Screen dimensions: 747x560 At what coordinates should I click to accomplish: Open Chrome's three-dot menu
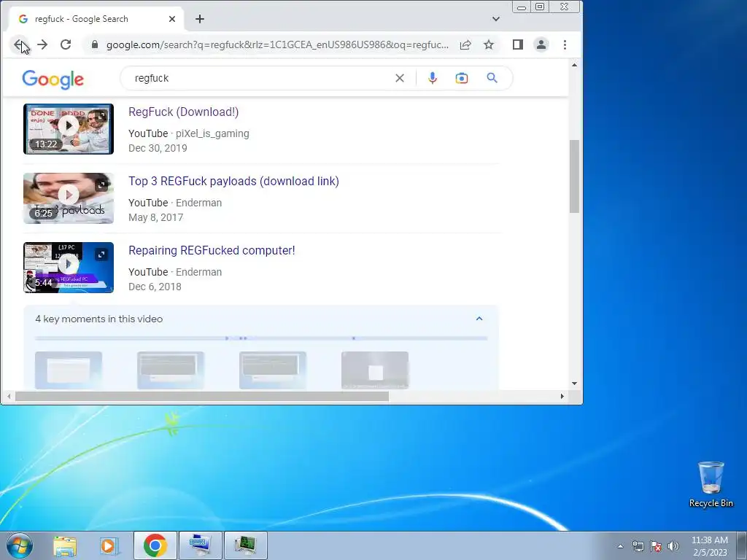point(565,44)
